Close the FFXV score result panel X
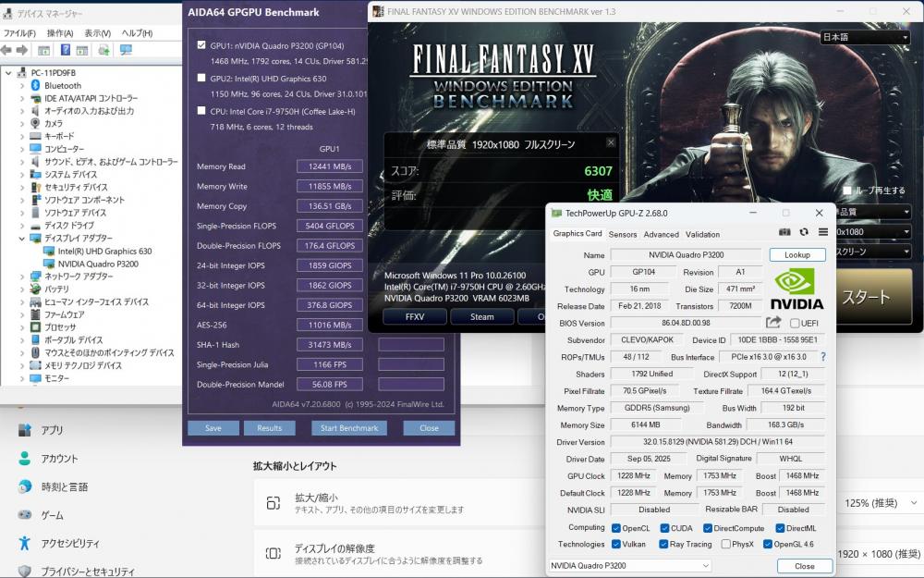924x578 pixels. pos(611,142)
